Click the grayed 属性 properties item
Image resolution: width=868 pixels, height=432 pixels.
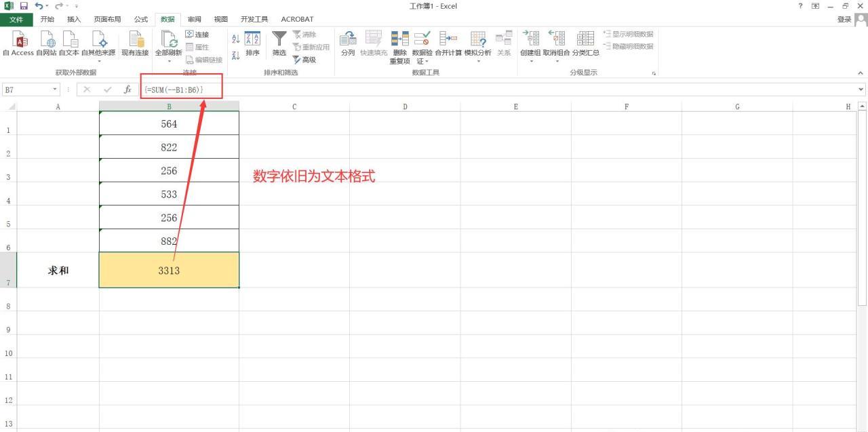tap(197, 47)
